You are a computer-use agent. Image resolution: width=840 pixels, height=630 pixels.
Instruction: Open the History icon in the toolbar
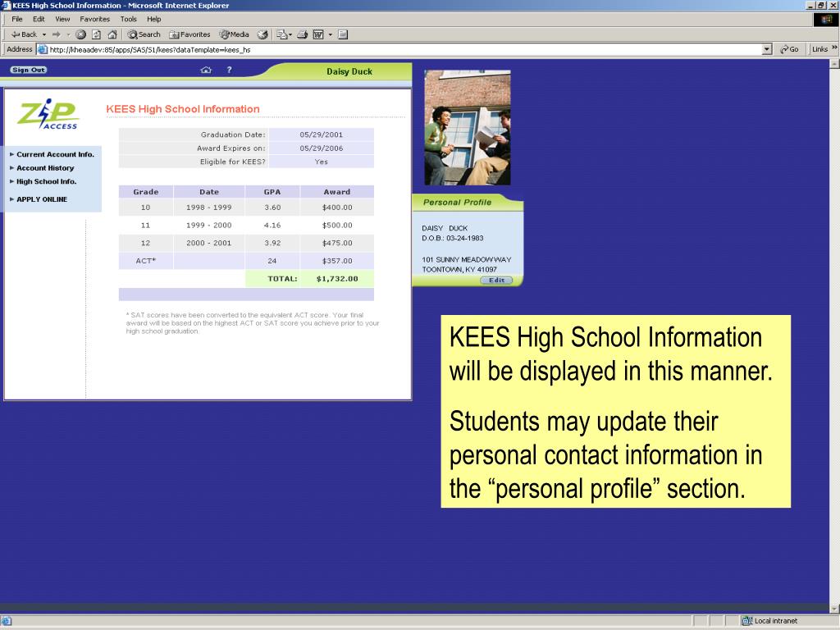(x=262, y=34)
